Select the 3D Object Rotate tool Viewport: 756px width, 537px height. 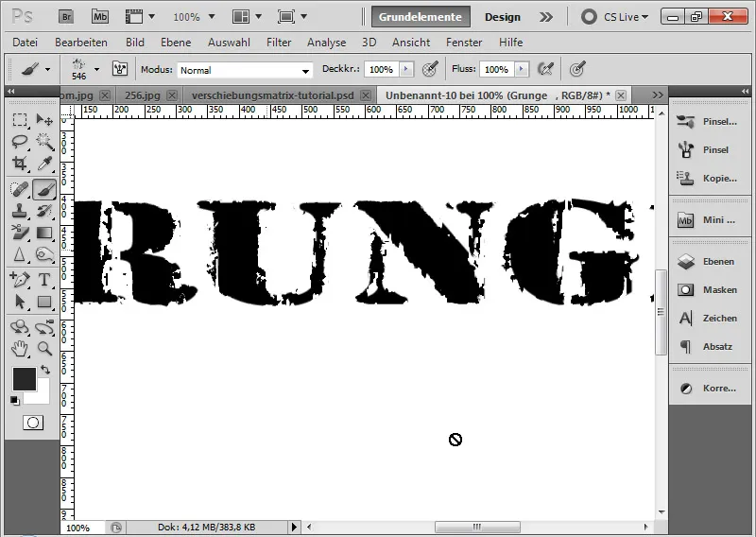[20, 327]
